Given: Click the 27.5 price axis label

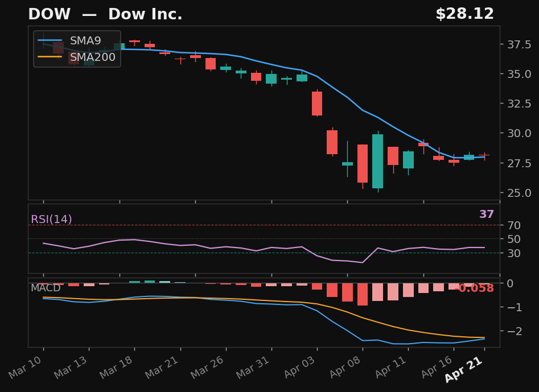Looking at the screenshot, I should (520, 163).
